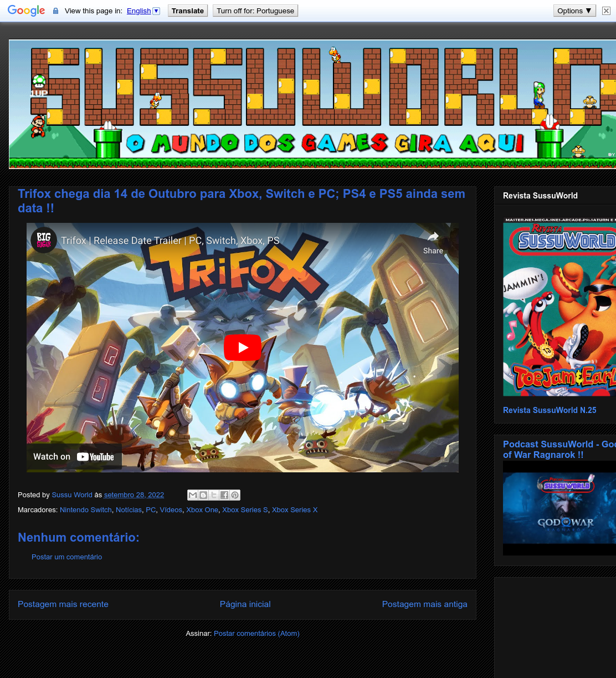Open the Big Sugar channel avatar
The height and width of the screenshot is (678, 616).
(x=44, y=240)
